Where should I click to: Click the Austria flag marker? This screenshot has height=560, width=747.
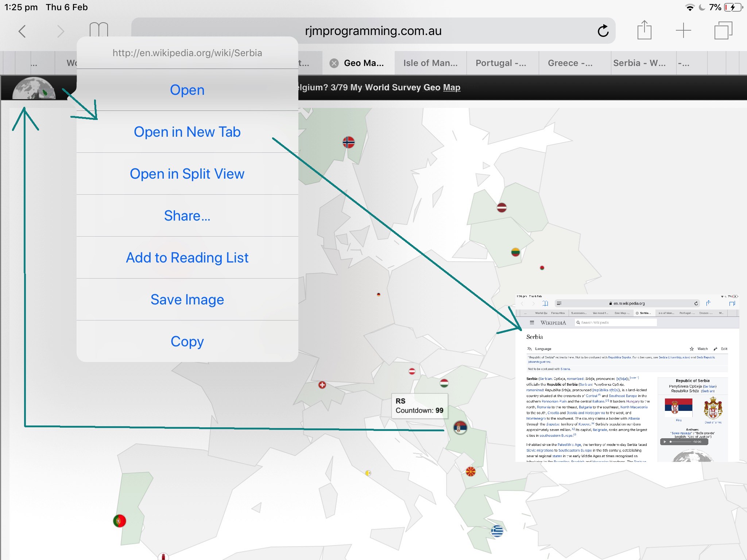[412, 371]
